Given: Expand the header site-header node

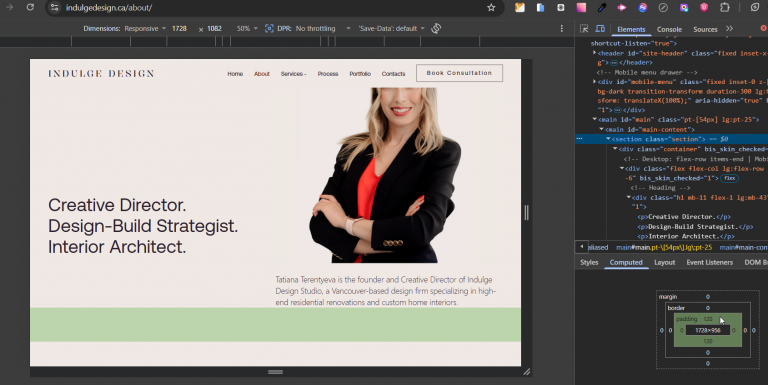Looking at the screenshot, I should [x=595, y=53].
